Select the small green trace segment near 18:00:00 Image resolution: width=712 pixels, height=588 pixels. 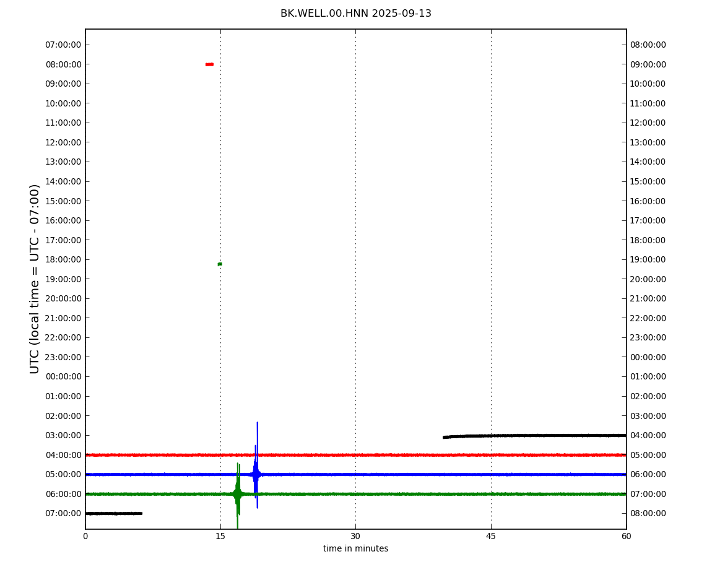click(x=220, y=264)
